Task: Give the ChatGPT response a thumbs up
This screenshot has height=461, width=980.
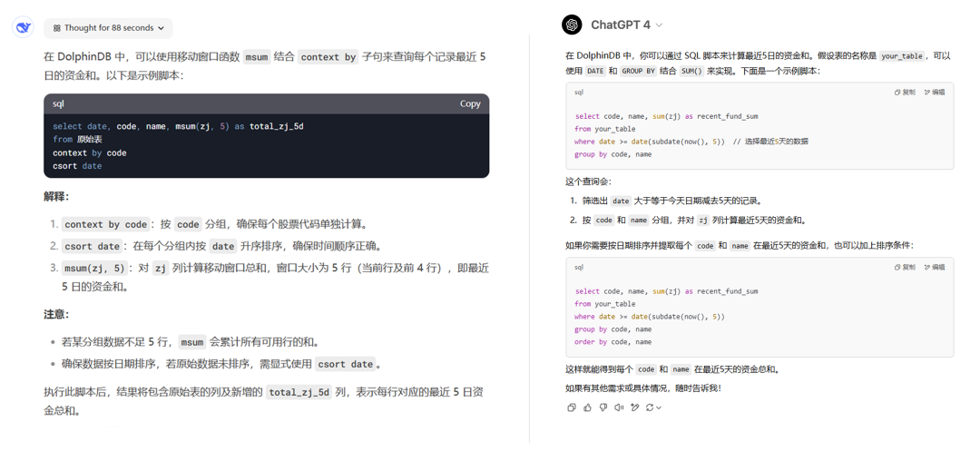Action: pos(587,407)
